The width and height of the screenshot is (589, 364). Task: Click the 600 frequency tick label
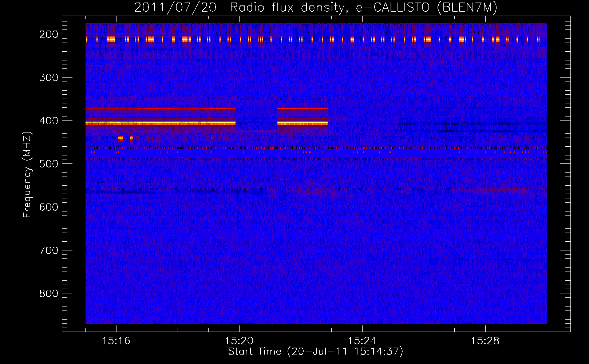(x=49, y=207)
